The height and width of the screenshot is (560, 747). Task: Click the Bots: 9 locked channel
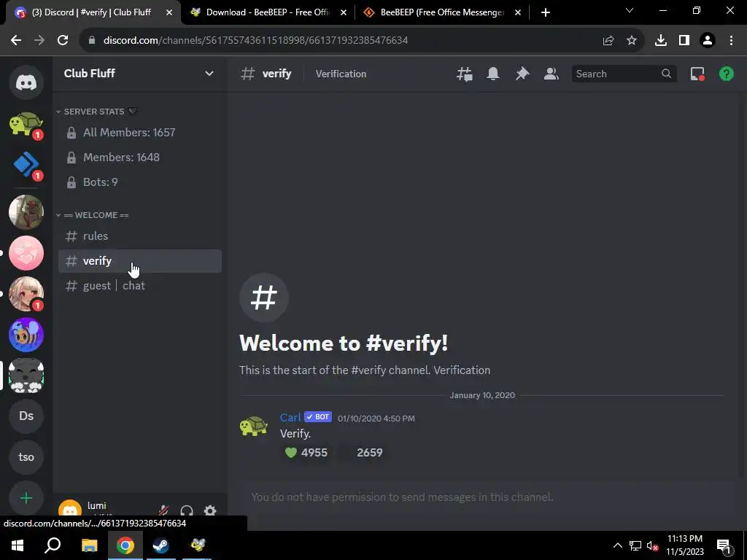pos(140,182)
